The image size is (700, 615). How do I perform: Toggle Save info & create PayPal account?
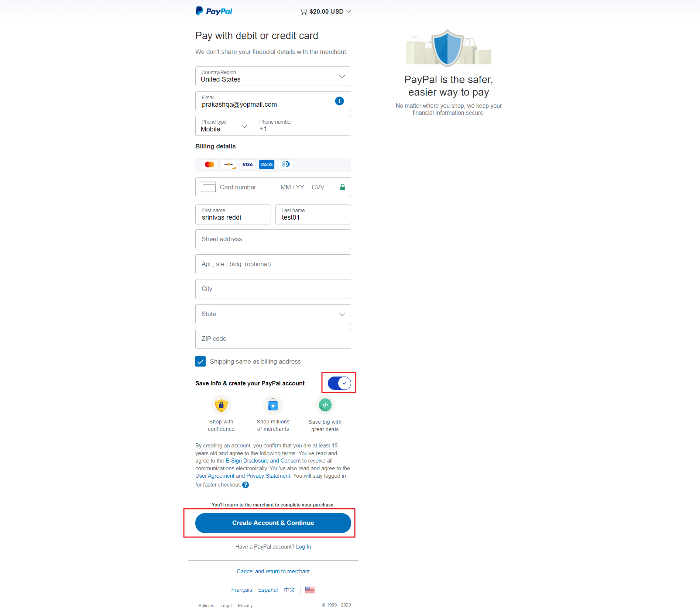click(339, 383)
